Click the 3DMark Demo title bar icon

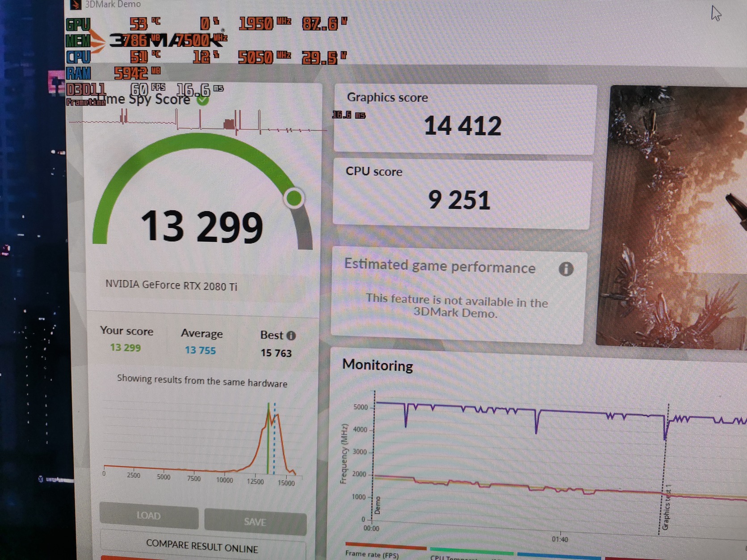point(76,4)
